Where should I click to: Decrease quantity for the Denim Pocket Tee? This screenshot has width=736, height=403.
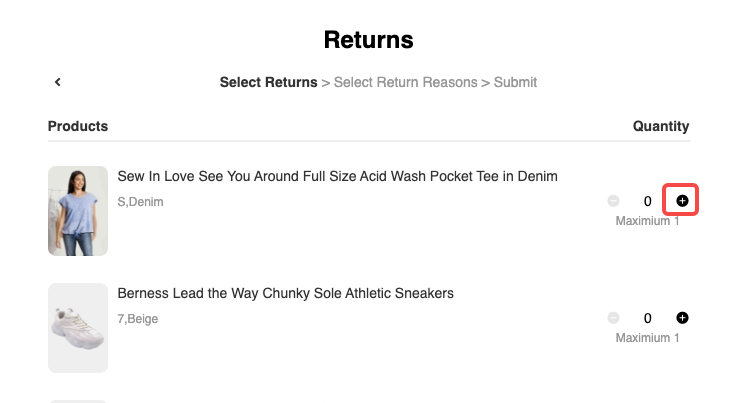(613, 201)
